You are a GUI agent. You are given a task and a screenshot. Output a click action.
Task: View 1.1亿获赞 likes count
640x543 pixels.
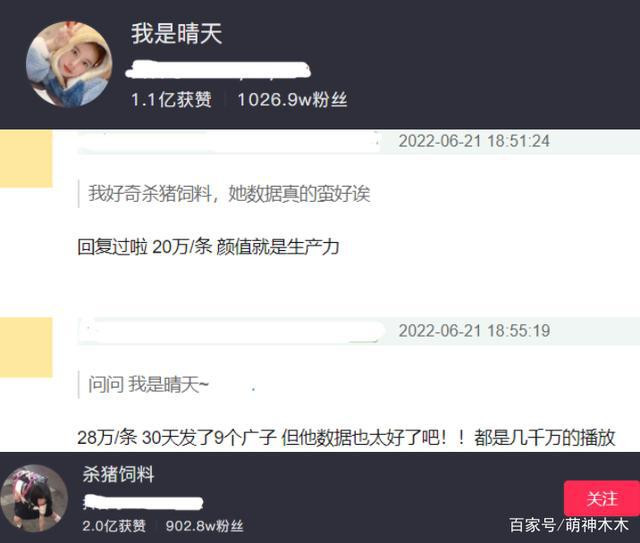[x=171, y=100]
